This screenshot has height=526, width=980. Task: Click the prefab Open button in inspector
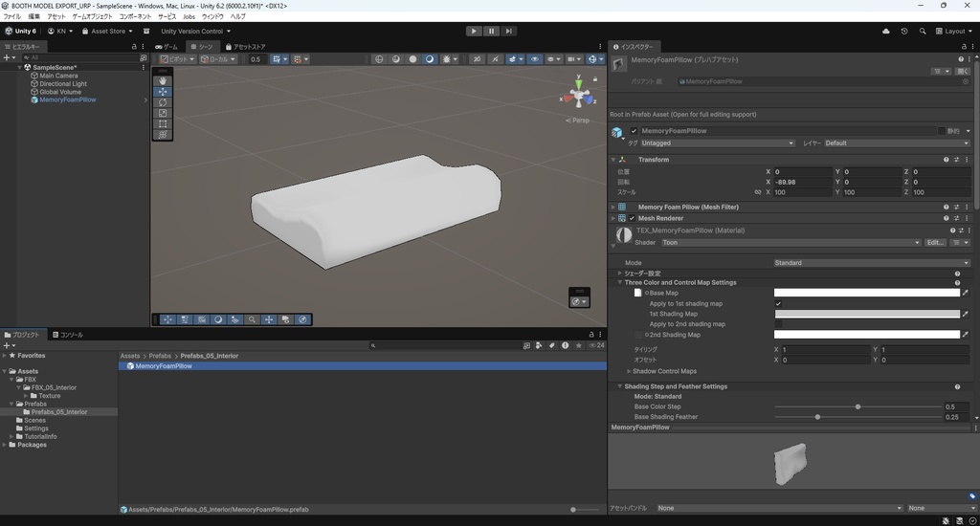(x=962, y=71)
